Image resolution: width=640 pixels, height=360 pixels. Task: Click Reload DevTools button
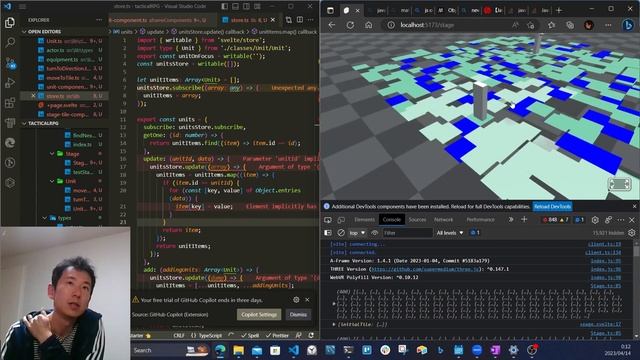(552, 207)
